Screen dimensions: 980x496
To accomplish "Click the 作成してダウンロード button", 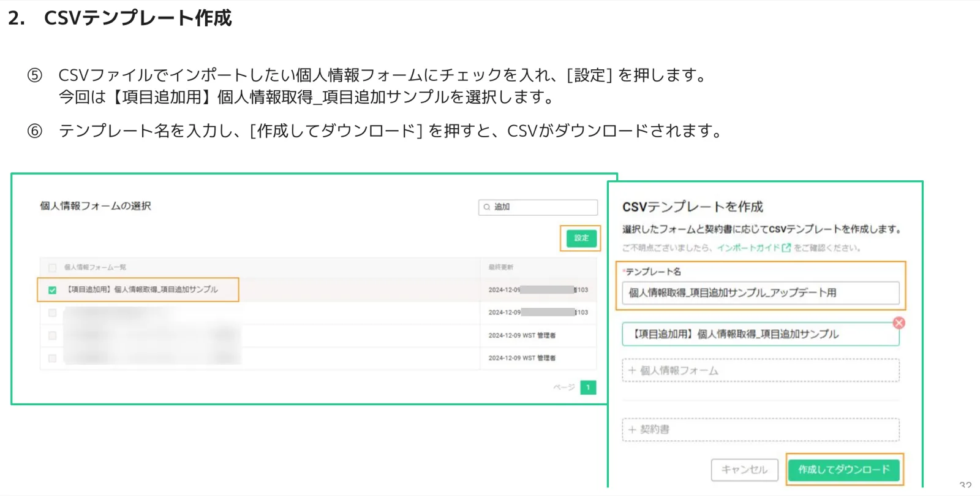I will (844, 470).
